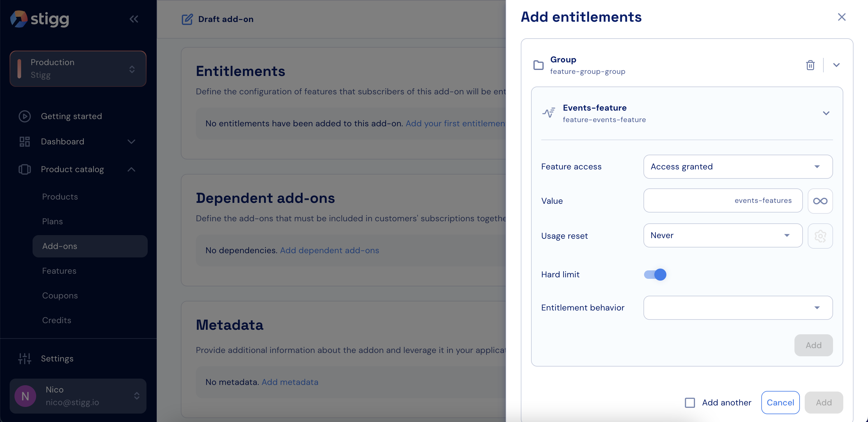Open the Feature access dropdown

pyautogui.click(x=737, y=167)
